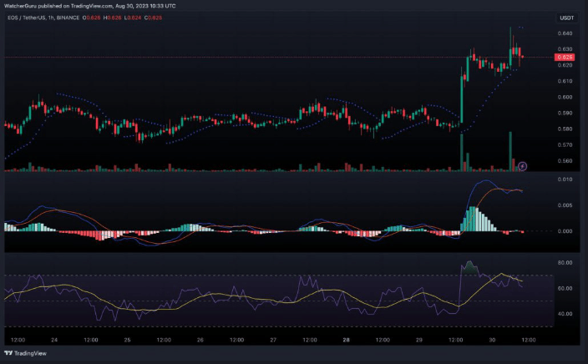Click the 0.630 price axis label

[x=565, y=49]
